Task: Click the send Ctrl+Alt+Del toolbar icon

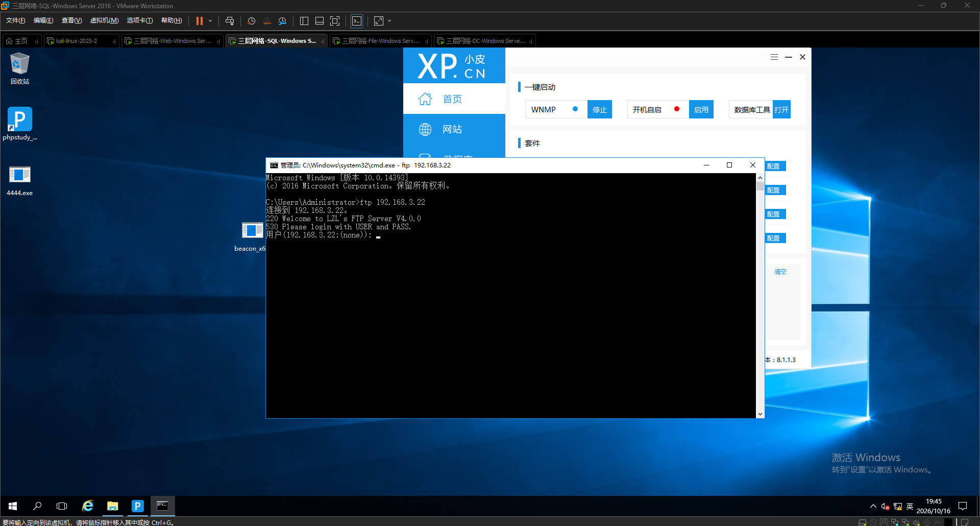Action: (230, 21)
